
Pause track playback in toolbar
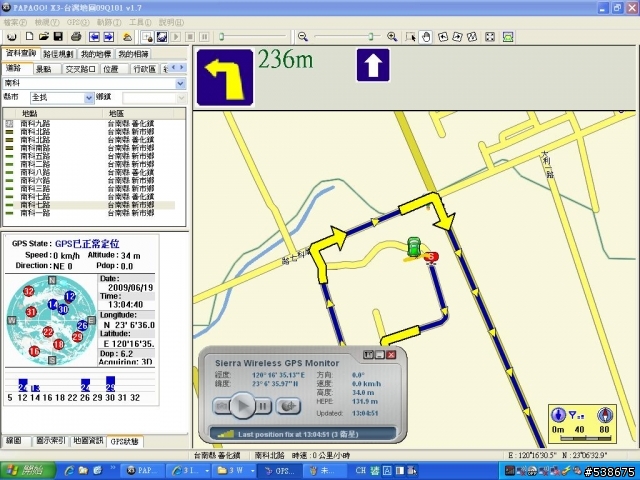204,37
